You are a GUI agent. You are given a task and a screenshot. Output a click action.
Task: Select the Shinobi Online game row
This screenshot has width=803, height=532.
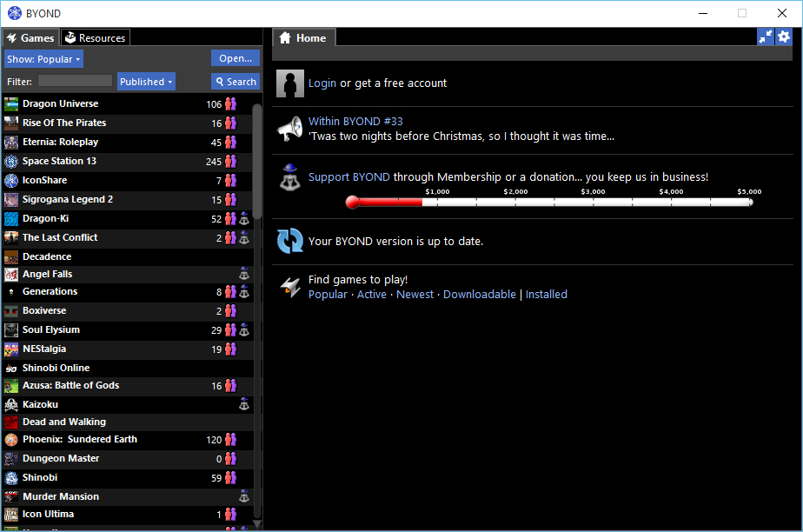point(128,369)
